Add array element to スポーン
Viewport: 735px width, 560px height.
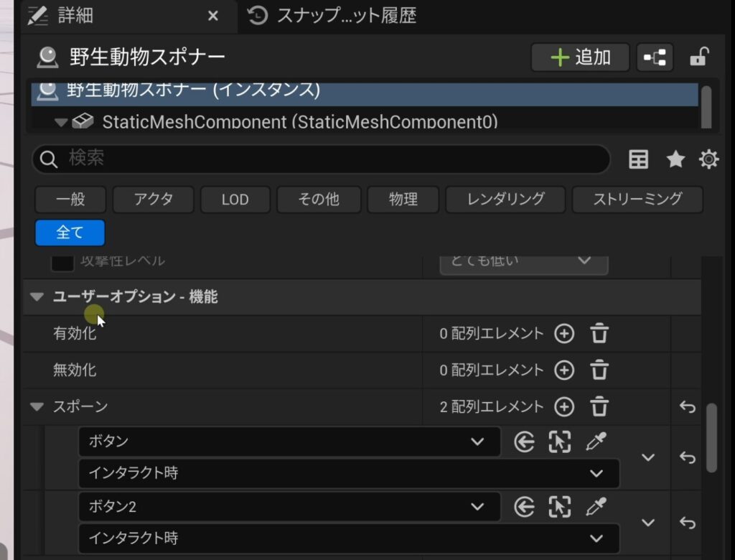(565, 407)
